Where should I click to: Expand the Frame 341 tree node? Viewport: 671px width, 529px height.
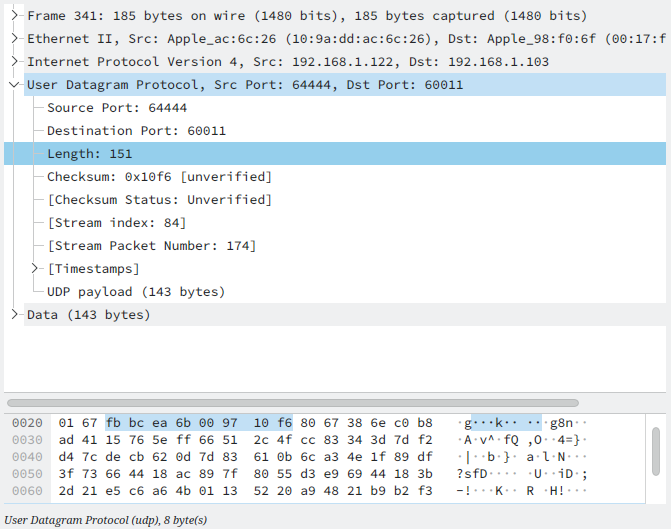pyautogui.click(x=14, y=16)
